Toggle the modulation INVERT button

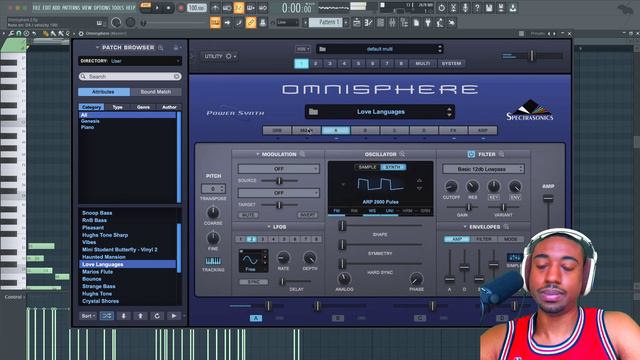308,215
